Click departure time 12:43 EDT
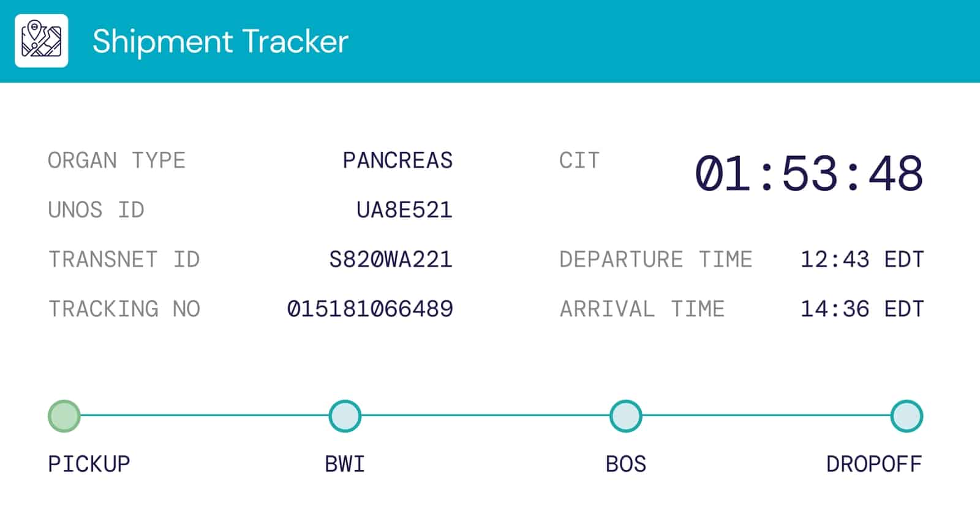 [862, 260]
